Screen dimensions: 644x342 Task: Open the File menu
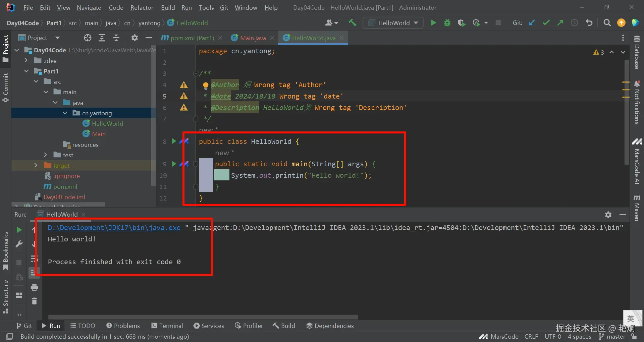point(28,7)
